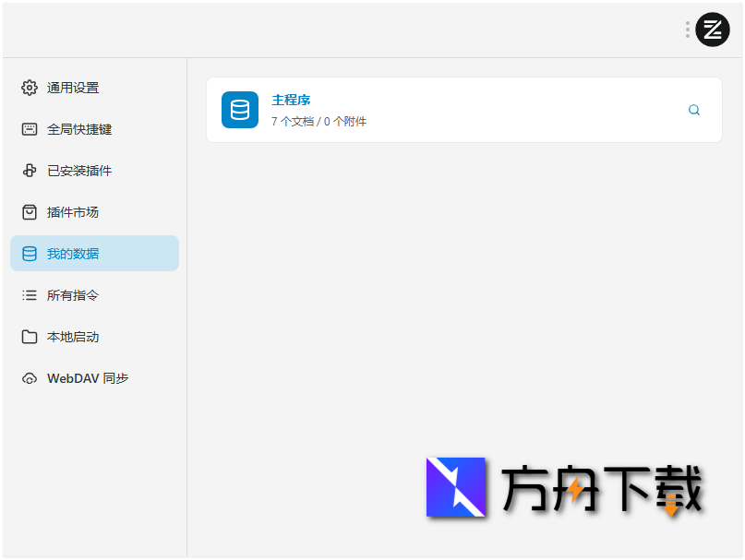Open 插件市场 via the bag icon
745x560 pixels.
pos(30,211)
